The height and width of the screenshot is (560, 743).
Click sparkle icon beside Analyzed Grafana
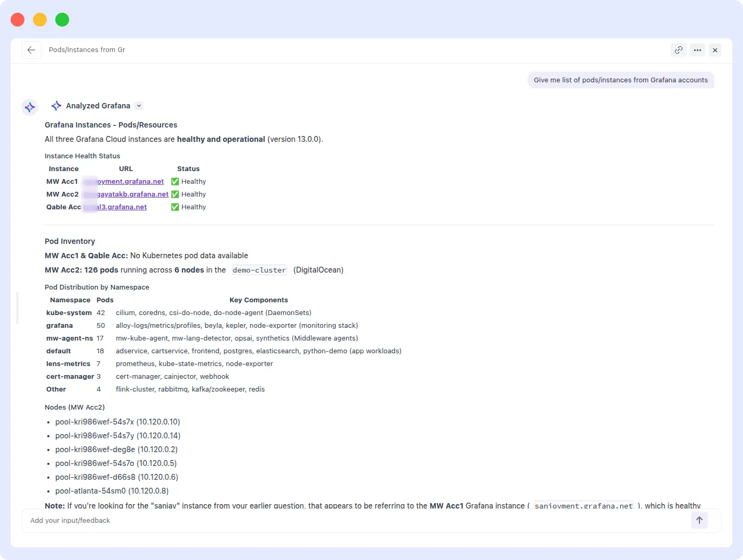pyautogui.click(x=56, y=106)
